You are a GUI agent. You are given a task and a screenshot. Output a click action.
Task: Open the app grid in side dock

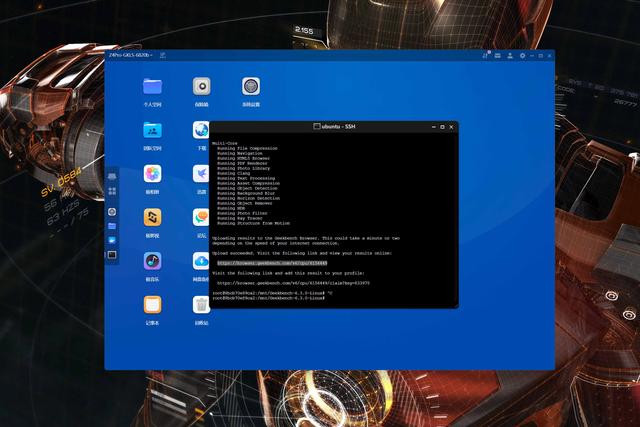click(x=112, y=191)
